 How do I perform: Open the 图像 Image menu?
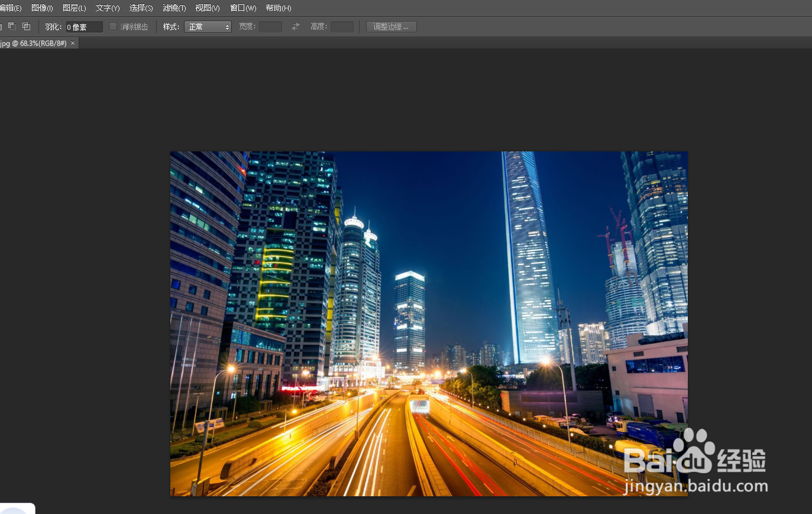pyautogui.click(x=41, y=8)
